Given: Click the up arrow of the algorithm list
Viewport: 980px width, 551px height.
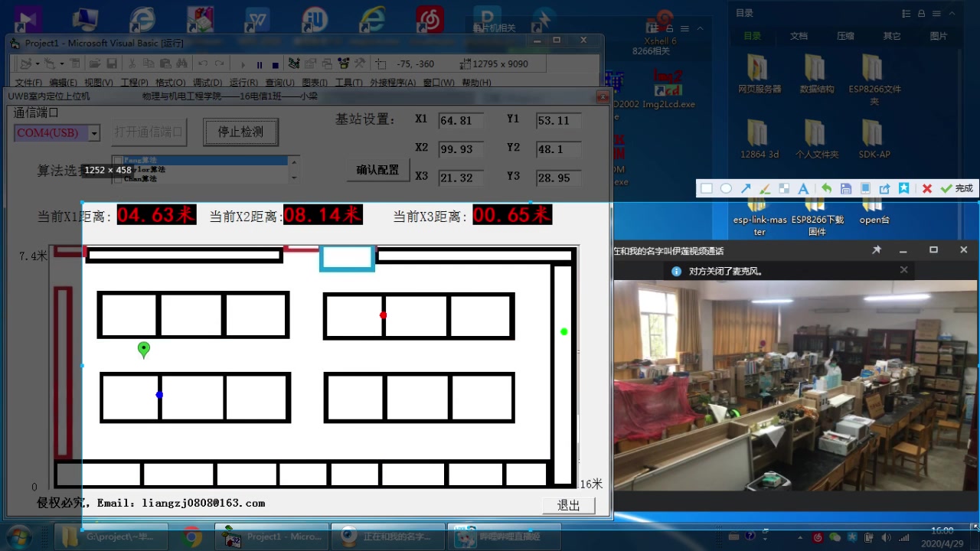Looking at the screenshot, I should click(294, 162).
